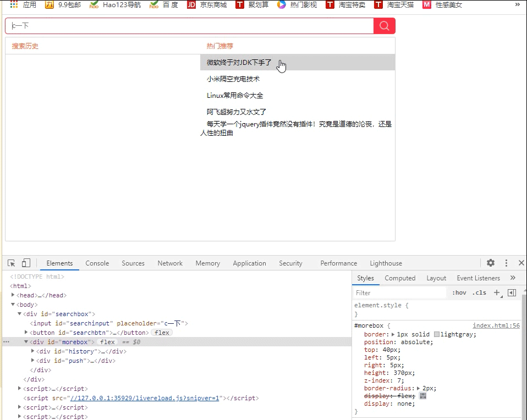Select the inspect element picker tool

tap(12, 263)
